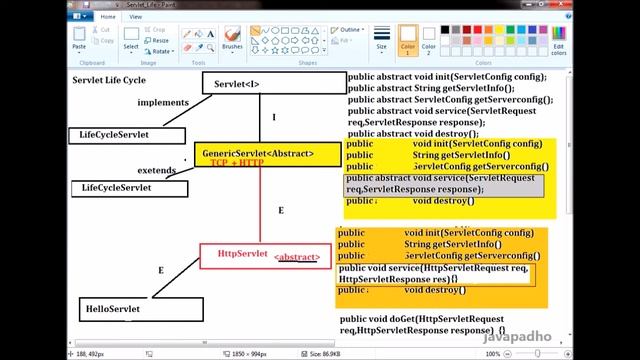Expand the Select options arrow

click(131, 53)
